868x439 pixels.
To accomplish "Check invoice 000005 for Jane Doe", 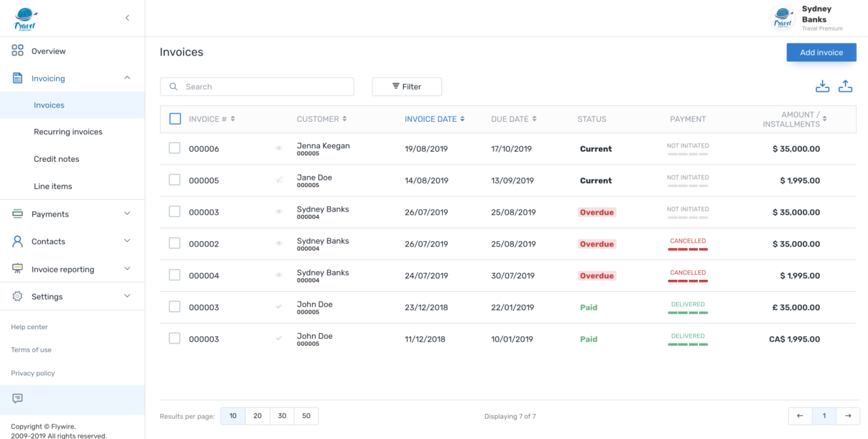I will pyautogui.click(x=174, y=180).
